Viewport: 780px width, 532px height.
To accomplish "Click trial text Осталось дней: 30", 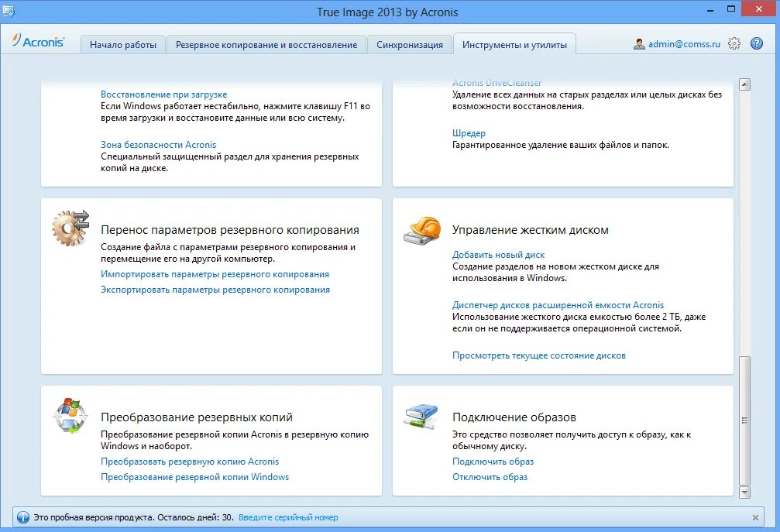I will coord(195,517).
